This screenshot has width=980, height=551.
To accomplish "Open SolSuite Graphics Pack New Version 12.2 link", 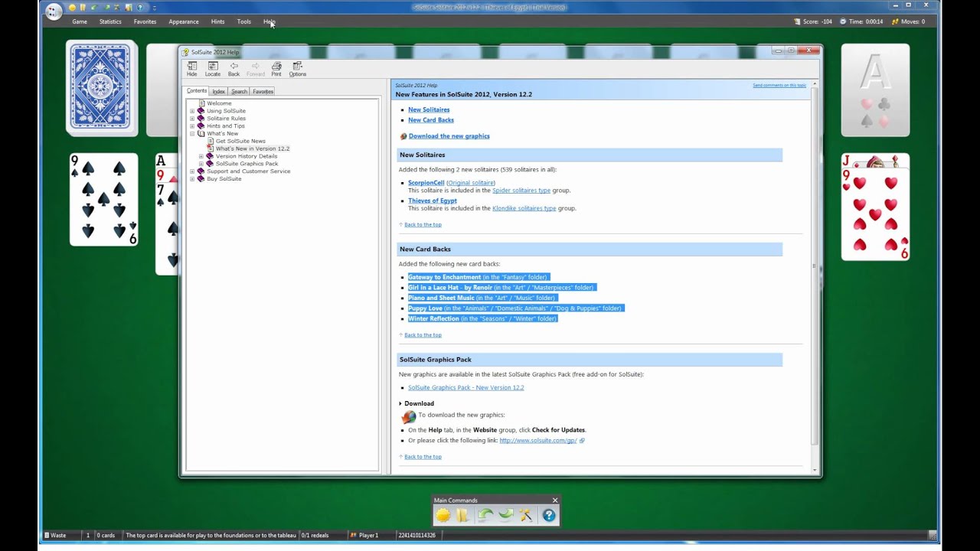I will pos(466,388).
